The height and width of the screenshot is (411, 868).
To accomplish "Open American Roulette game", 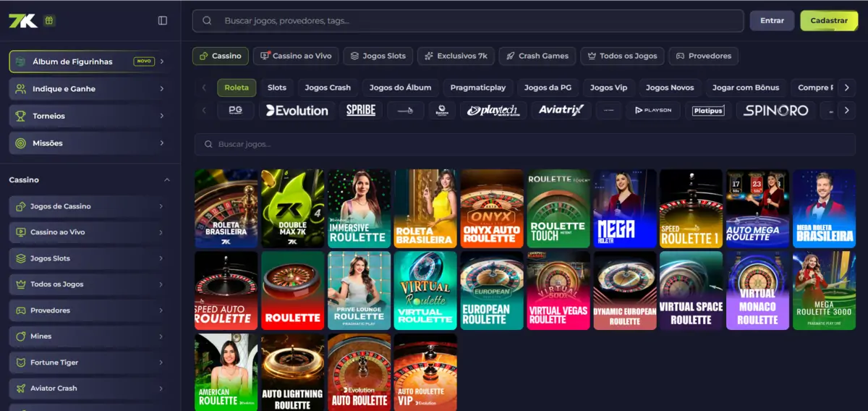I will (226, 372).
